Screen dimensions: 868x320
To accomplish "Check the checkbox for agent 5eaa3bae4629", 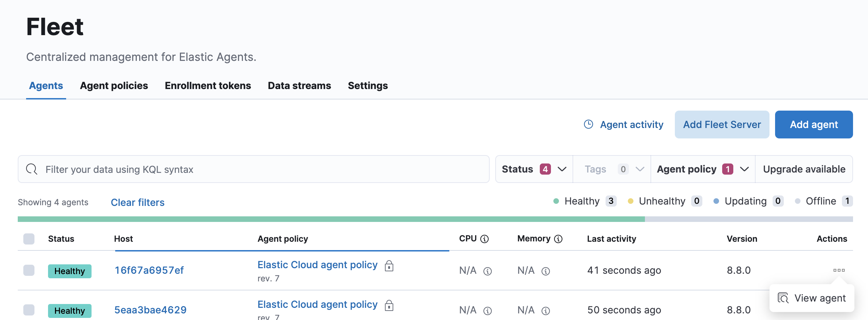I will (28, 310).
